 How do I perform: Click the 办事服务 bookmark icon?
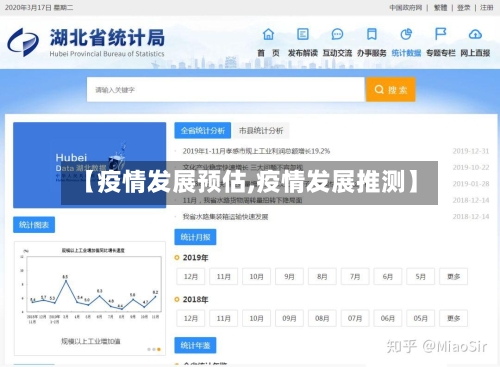pyautogui.click(x=372, y=34)
